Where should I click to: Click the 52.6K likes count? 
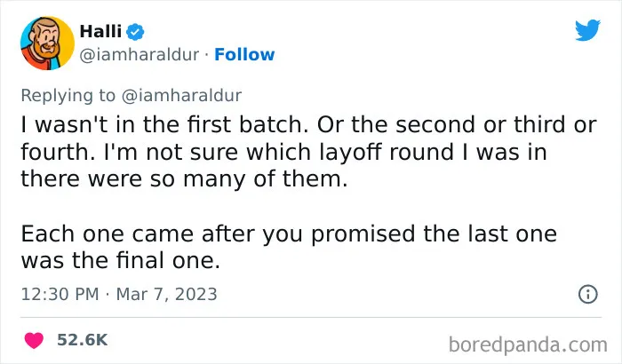(82, 340)
